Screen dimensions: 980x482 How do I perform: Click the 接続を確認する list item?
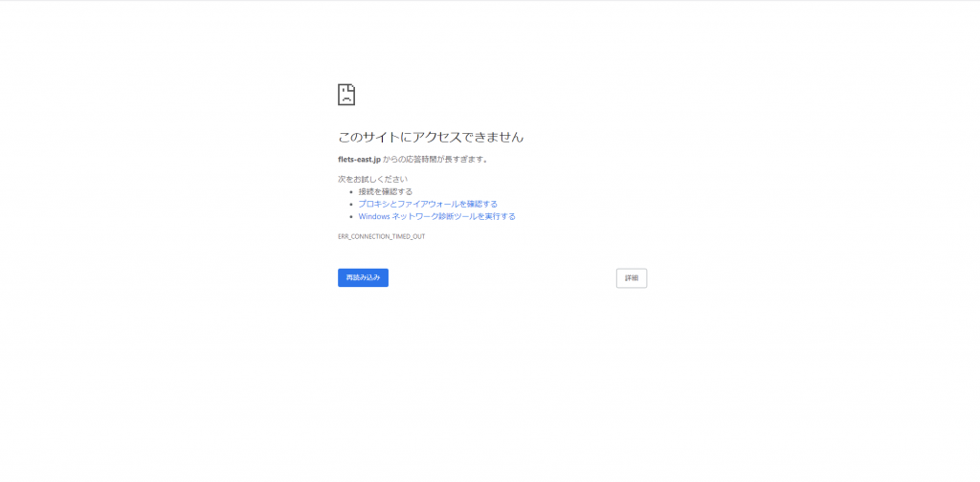[x=385, y=191]
